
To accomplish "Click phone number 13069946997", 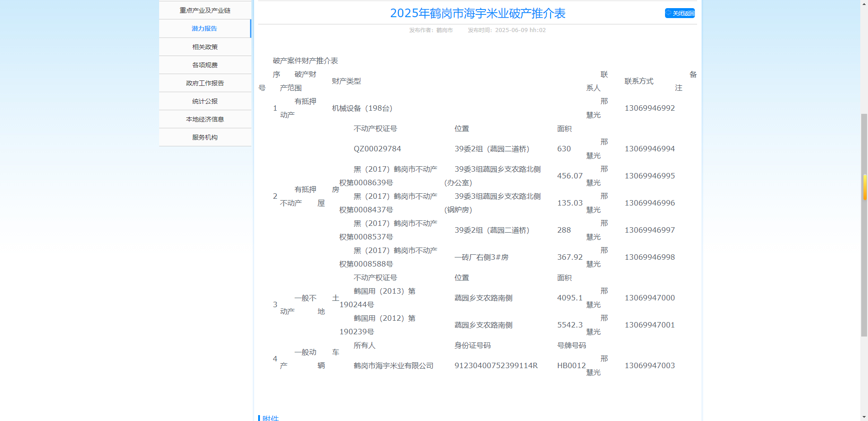I will point(650,230).
